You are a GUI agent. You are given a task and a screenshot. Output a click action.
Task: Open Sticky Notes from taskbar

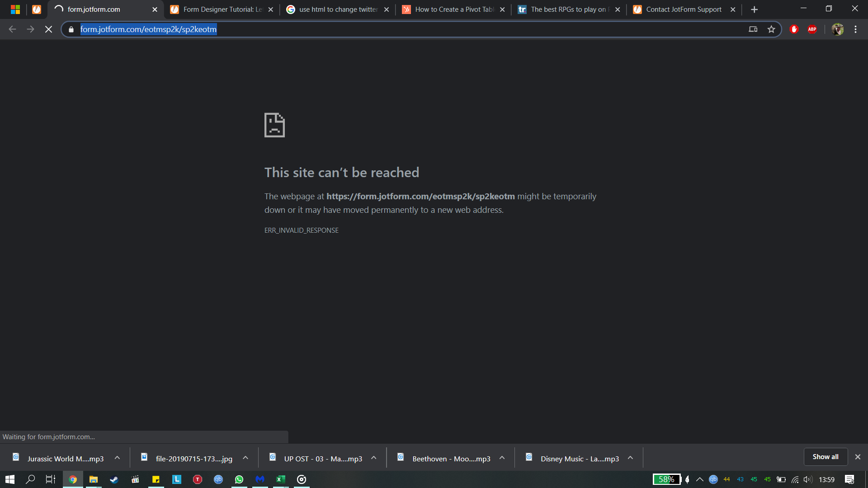156,479
